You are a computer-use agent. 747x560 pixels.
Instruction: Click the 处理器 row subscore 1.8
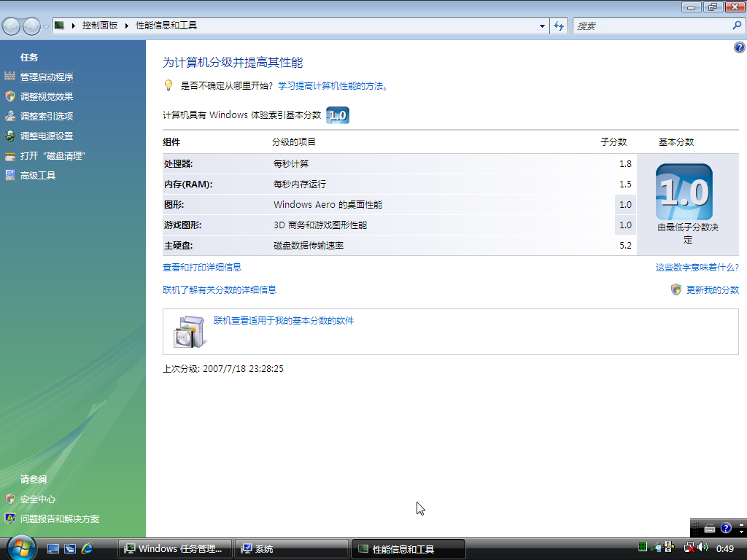pos(625,163)
